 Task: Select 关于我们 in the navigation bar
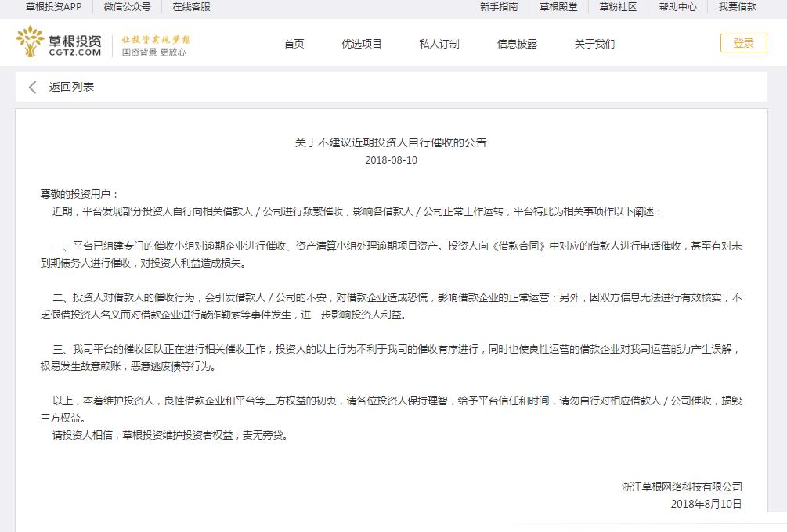(594, 44)
